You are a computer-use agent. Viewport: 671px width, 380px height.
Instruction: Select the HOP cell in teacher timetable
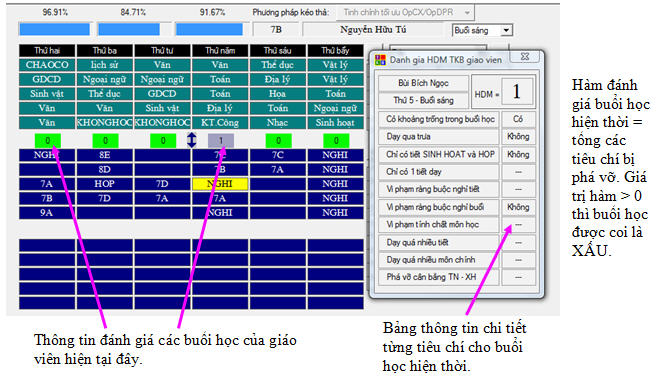pyautogui.click(x=104, y=184)
